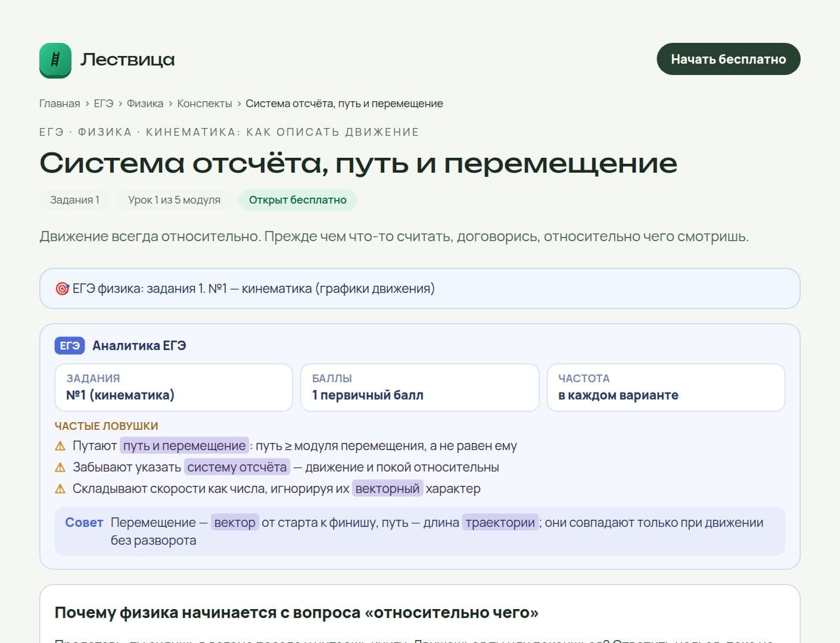Click the blue ЕГЭ badge icon
Viewport: 840px width, 643px height.
click(x=70, y=346)
